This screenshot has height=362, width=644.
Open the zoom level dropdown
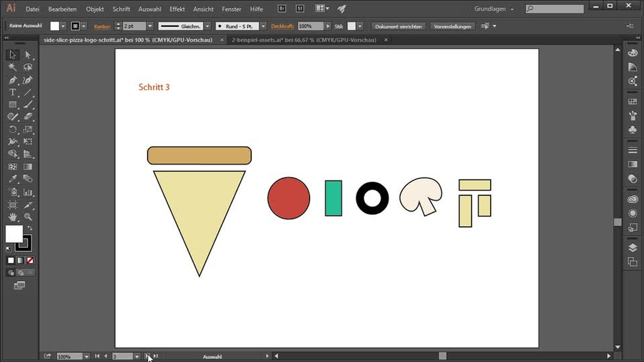tap(87, 357)
